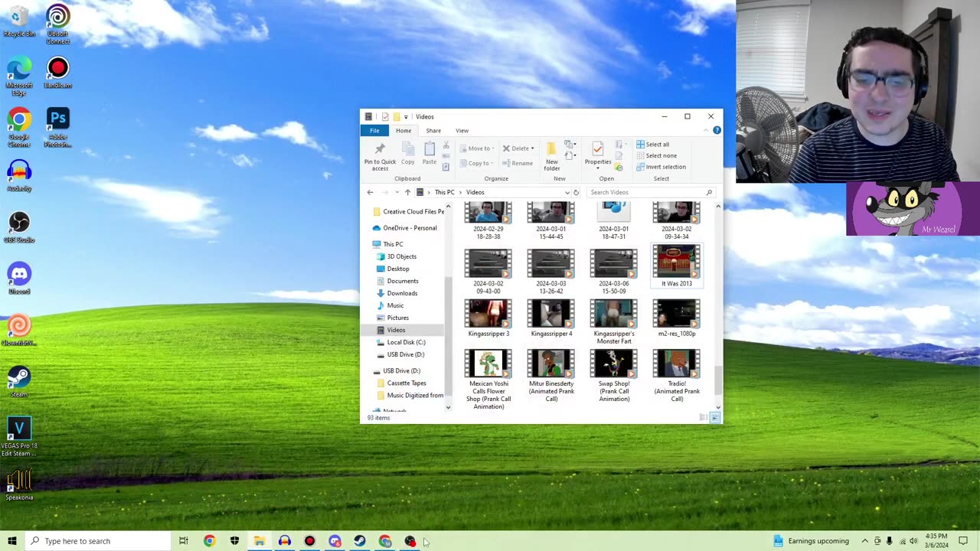
Task: Switch to large thumbnails view toggle
Action: [715, 418]
